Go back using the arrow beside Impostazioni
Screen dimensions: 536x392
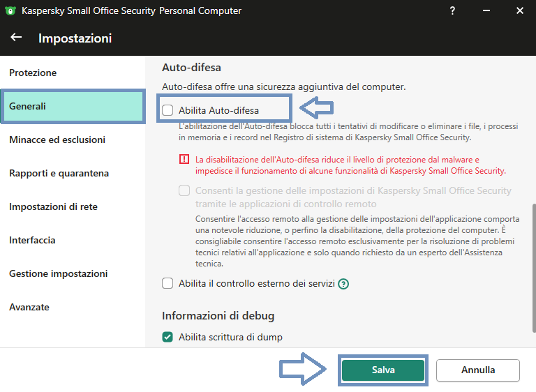tap(16, 37)
